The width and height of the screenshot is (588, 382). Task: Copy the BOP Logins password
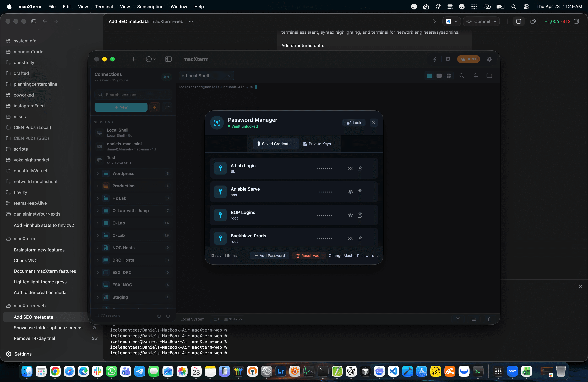pos(360,215)
